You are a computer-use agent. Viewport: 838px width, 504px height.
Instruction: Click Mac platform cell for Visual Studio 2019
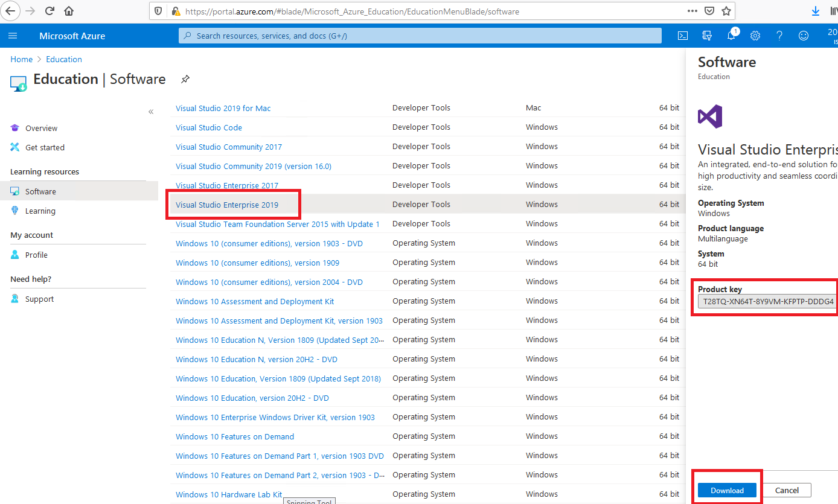(x=534, y=108)
